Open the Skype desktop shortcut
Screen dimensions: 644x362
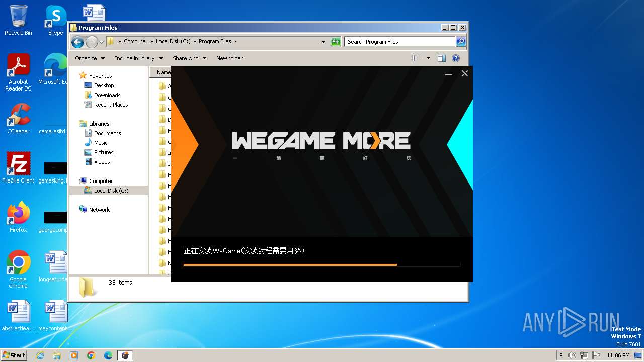point(55,20)
